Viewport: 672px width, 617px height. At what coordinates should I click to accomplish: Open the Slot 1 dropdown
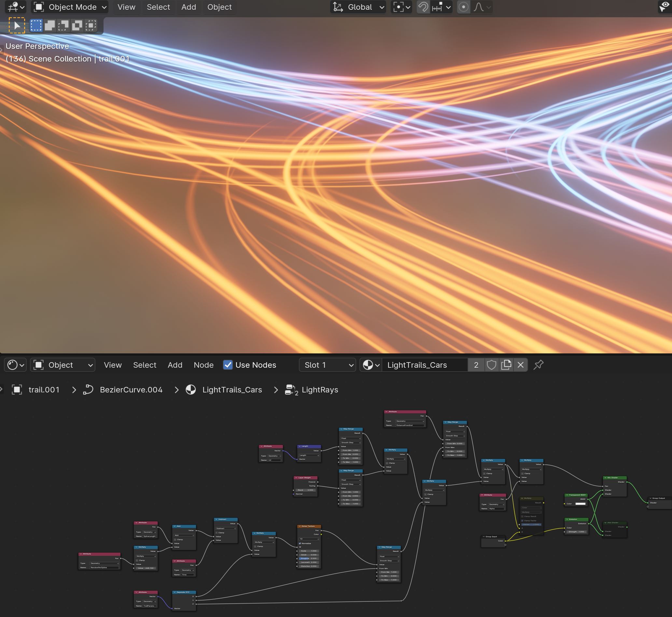coord(328,365)
